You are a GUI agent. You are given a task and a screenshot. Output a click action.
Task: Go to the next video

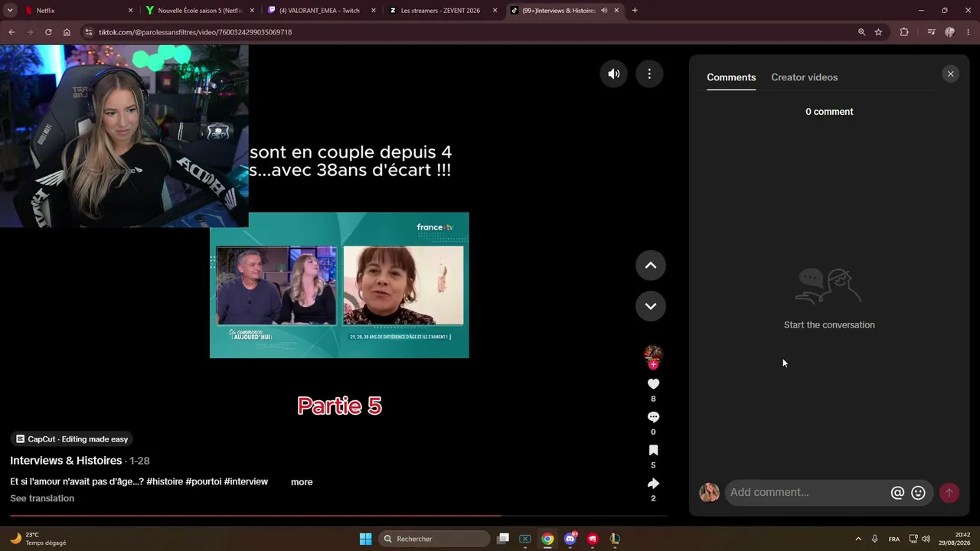coord(651,306)
